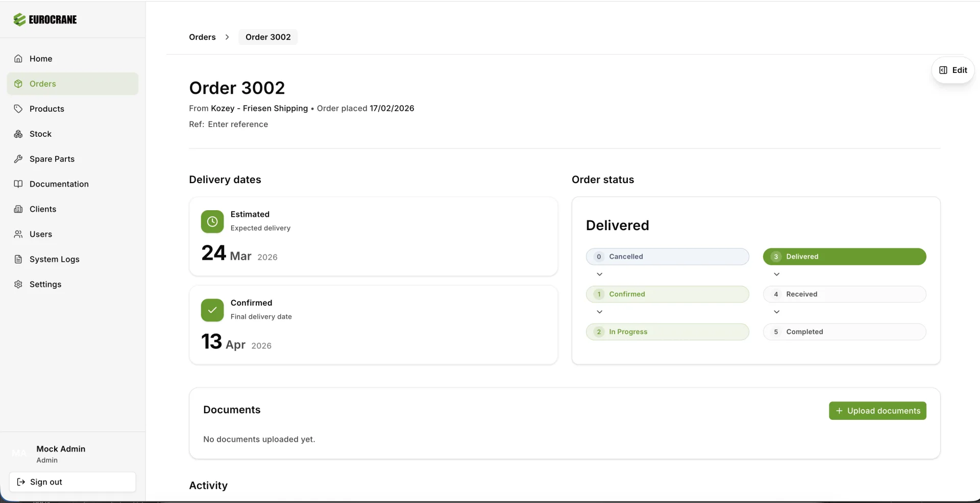Viewport: 980px width, 503px height.
Task: Click the Spare Parts wrench icon
Action: pos(18,159)
